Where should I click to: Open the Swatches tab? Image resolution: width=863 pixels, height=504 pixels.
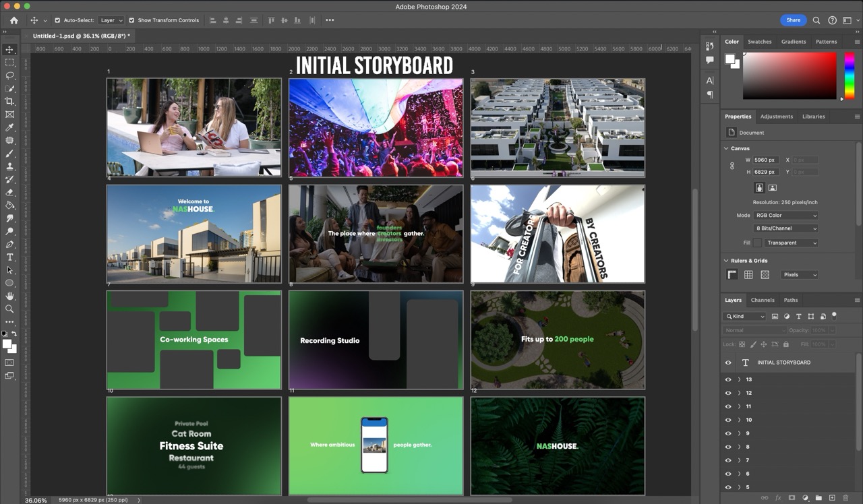click(x=759, y=42)
